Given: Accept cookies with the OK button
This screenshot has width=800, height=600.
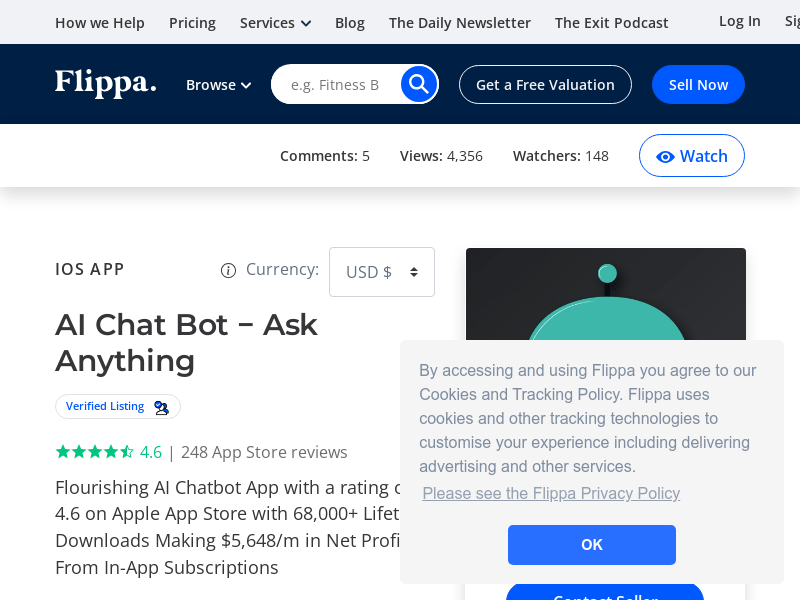Looking at the screenshot, I should pos(592,545).
